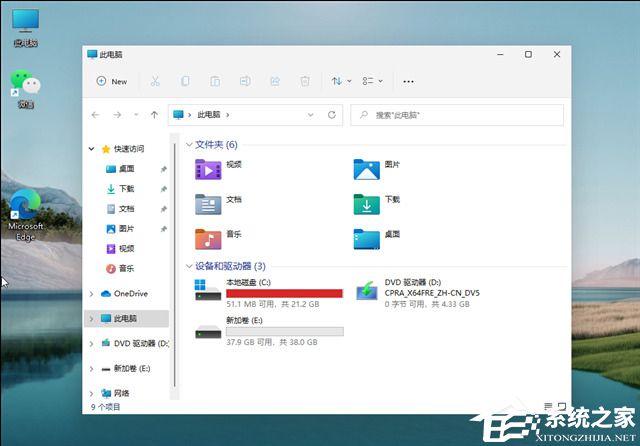Image resolution: width=640 pixels, height=446 pixels.
Task: Open the View layout dropdown
Action: pyautogui.click(x=374, y=81)
